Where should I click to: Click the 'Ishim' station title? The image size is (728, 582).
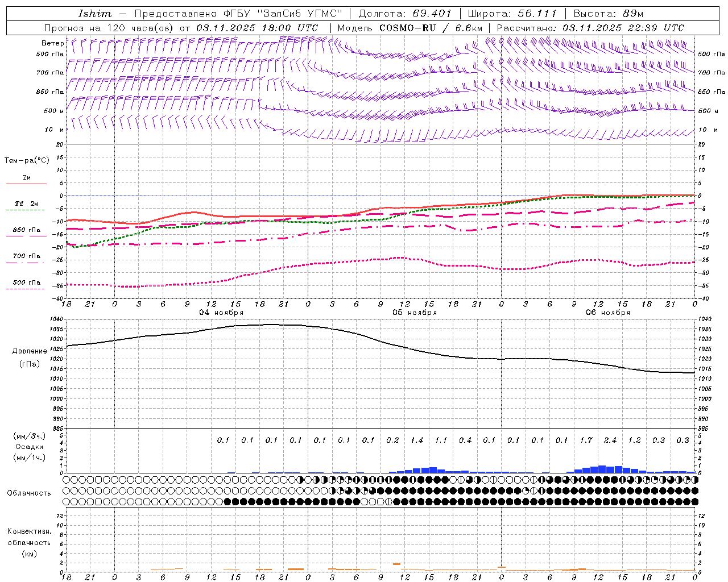[95, 14]
